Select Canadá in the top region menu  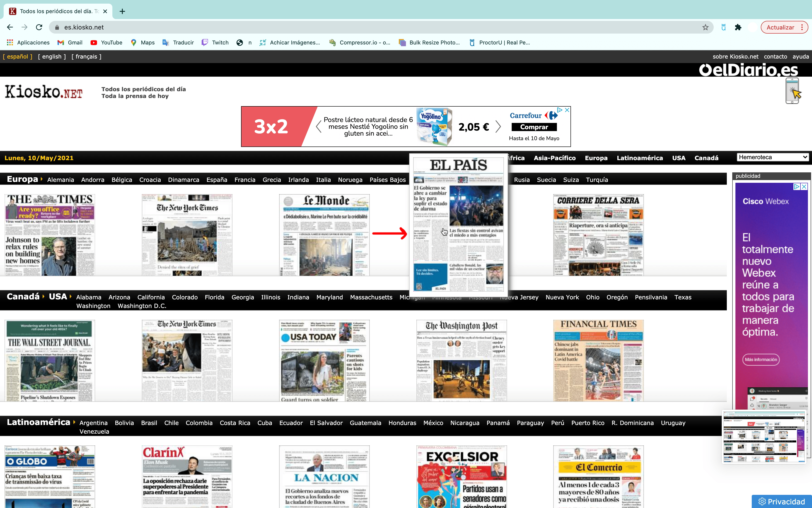706,158
